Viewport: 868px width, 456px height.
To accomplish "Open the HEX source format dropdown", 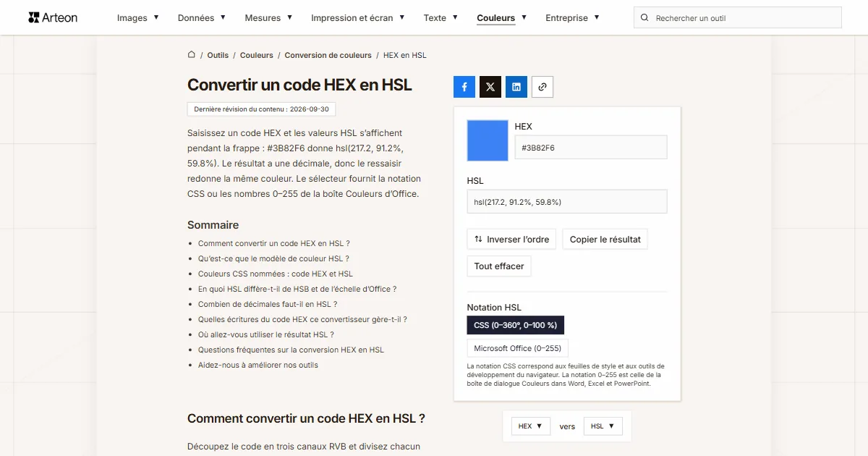I will 531,426.
